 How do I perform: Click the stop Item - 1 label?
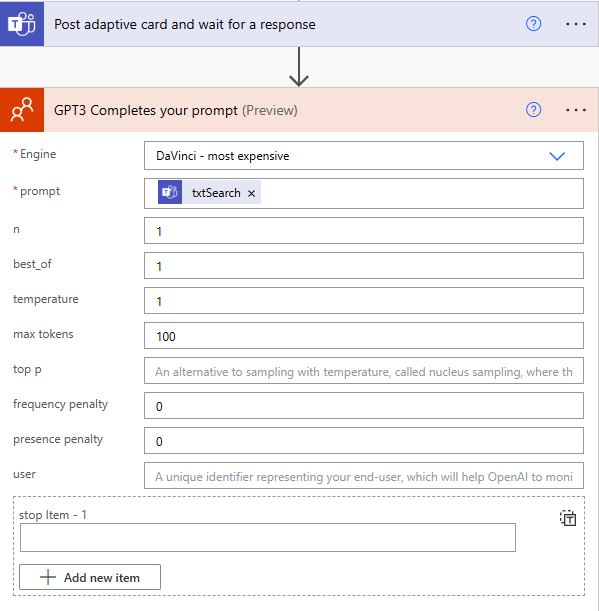click(53, 515)
